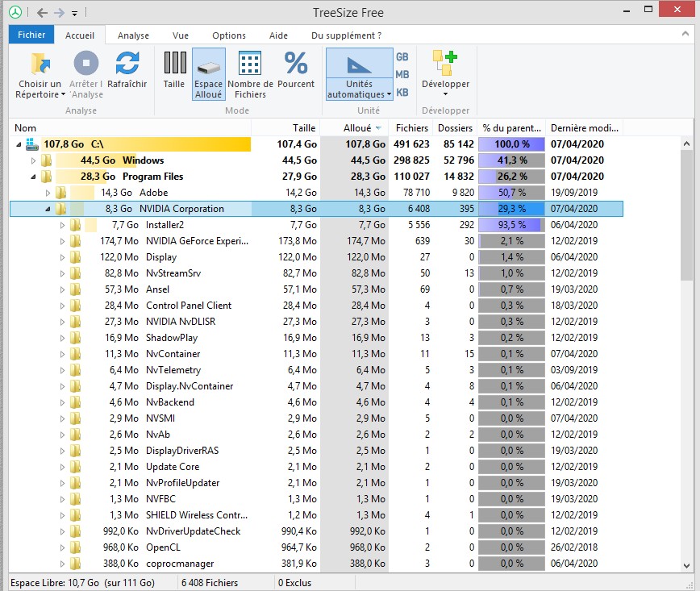Sort by the Alloué column header
Image resolution: width=700 pixels, height=591 pixels.
click(x=355, y=128)
